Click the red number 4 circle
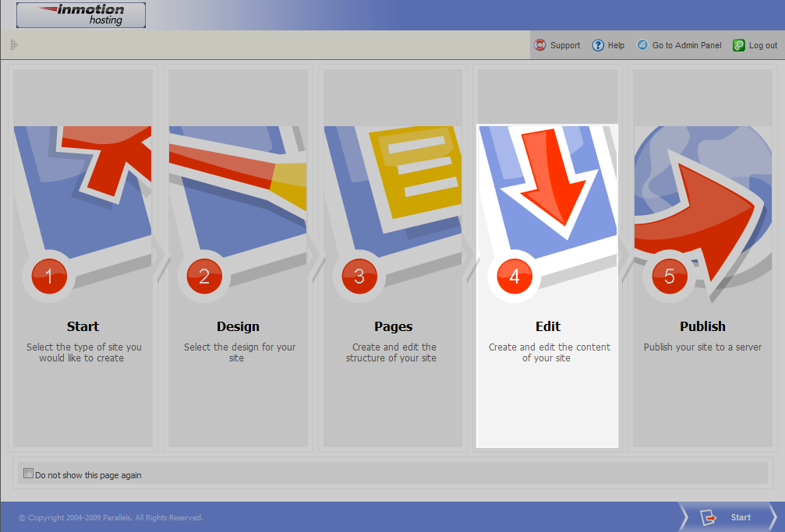This screenshot has height=532, width=785. pos(514,277)
